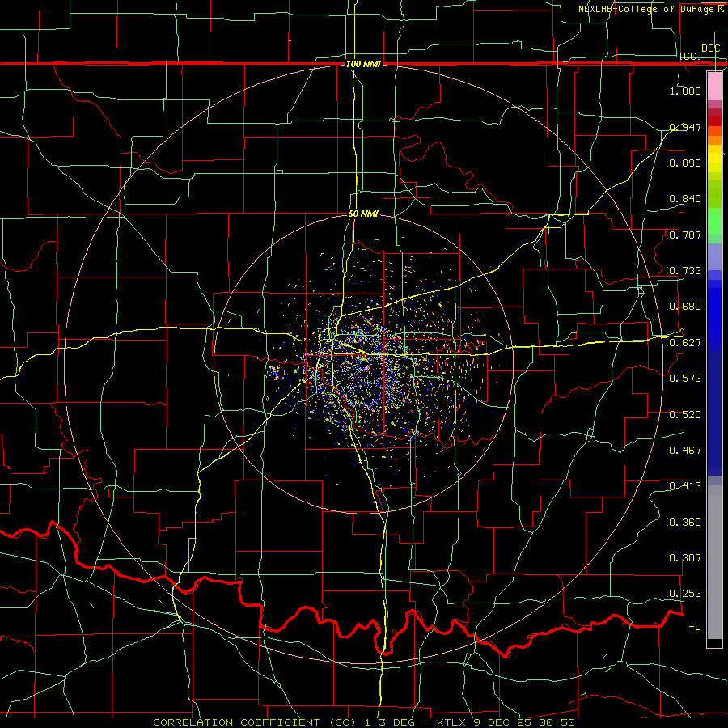Click the 0.467 scale value
This screenshot has width=728, height=728.
pyautogui.click(x=685, y=451)
